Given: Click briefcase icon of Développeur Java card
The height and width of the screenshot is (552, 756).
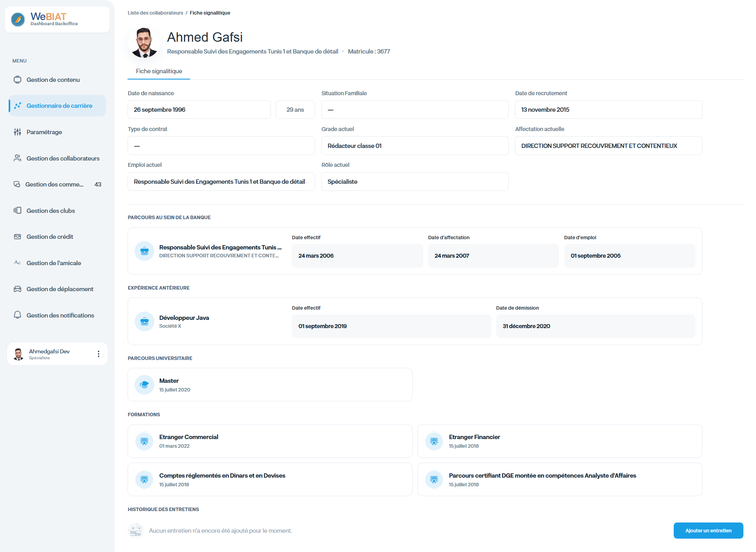Looking at the screenshot, I should coord(145,321).
